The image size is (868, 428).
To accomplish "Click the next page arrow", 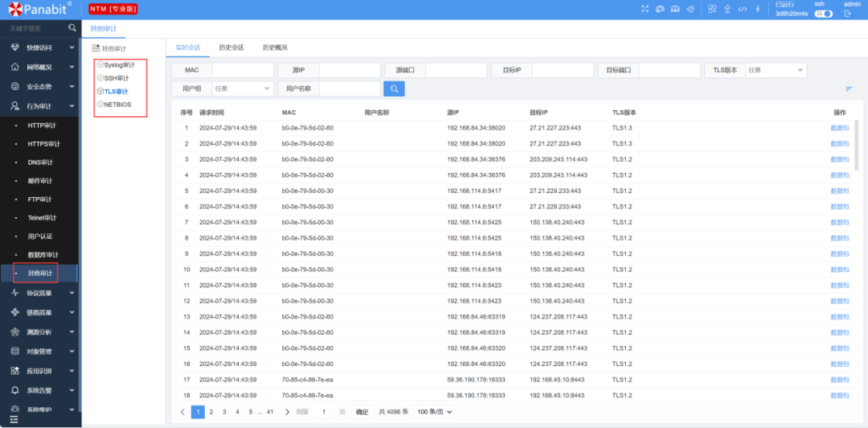I will 287,412.
